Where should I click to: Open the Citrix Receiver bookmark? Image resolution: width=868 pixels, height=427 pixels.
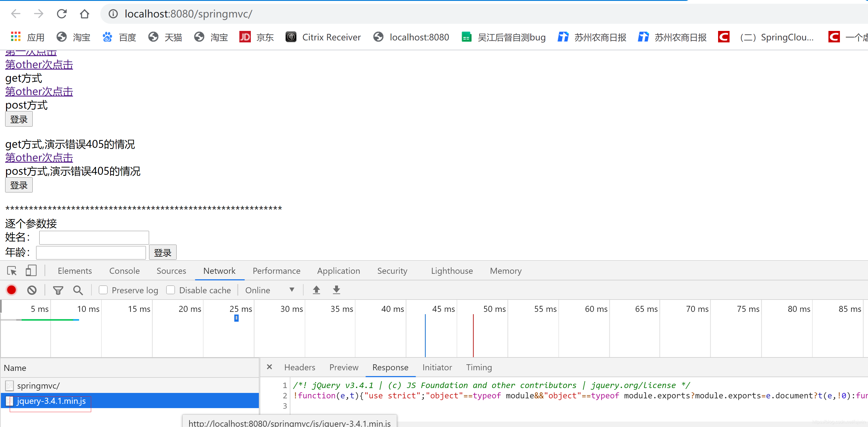click(323, 37)
